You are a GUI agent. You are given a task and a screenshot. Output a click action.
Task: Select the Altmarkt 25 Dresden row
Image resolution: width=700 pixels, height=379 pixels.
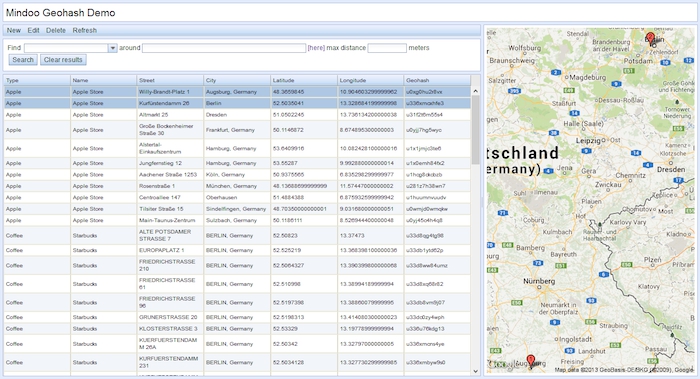tap(237, 115)
